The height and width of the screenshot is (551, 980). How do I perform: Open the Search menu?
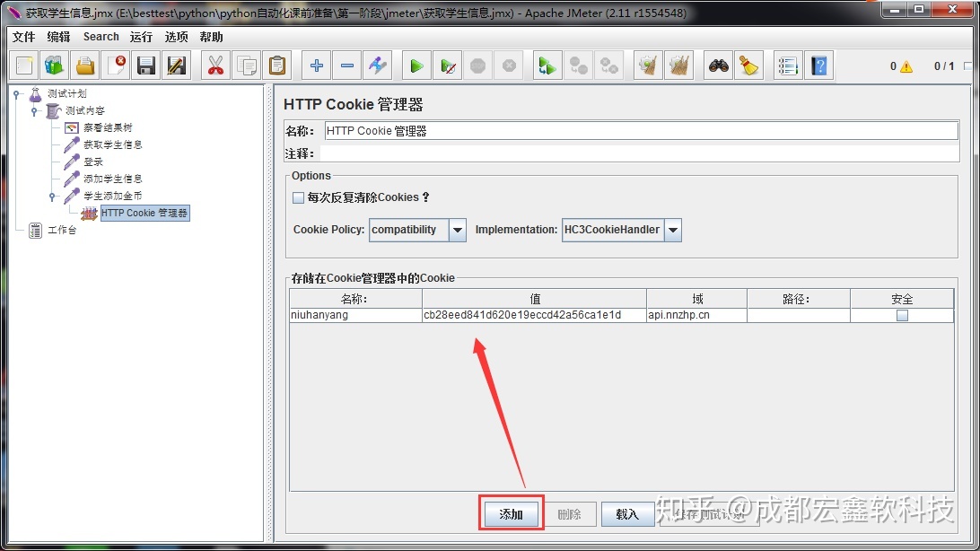coord(101,37)
